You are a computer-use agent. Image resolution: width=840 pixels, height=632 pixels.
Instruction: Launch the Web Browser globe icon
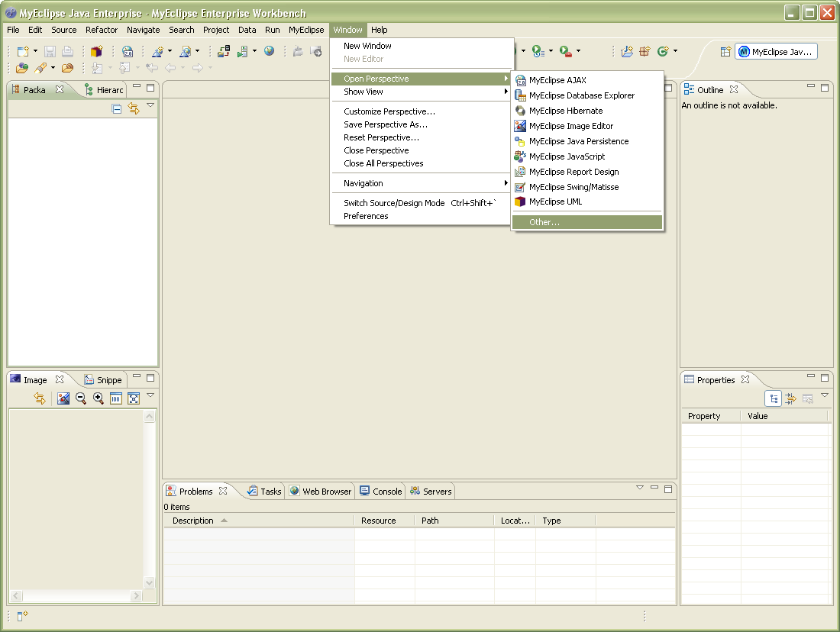click(269, 51)
